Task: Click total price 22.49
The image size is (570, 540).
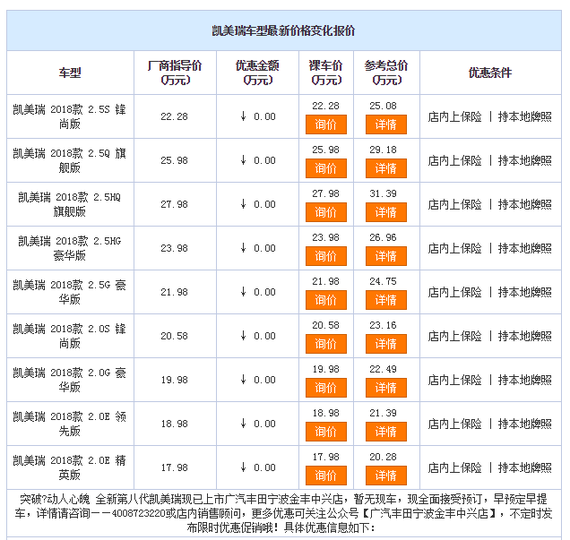Action: click(383, 369)
